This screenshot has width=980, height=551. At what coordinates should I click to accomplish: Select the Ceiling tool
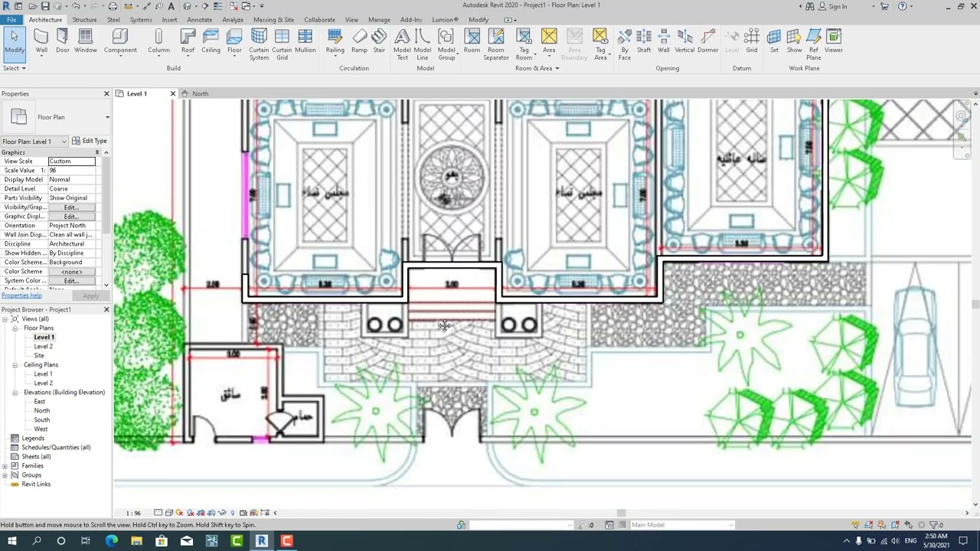pos(211,41)
